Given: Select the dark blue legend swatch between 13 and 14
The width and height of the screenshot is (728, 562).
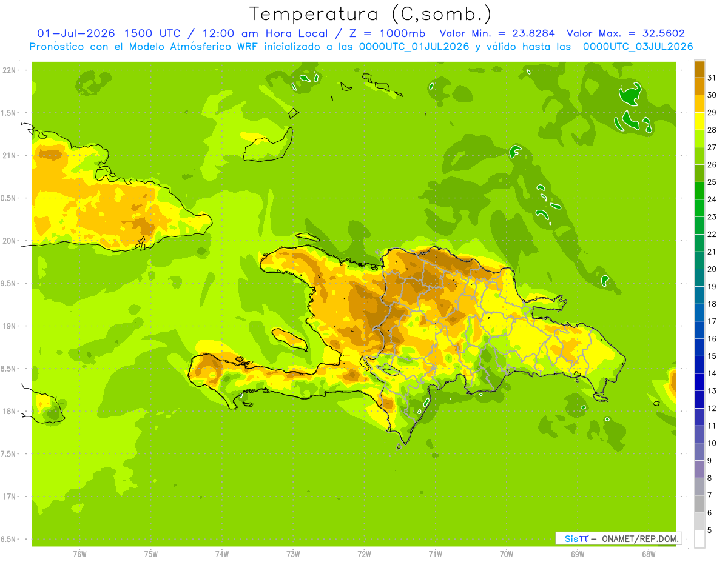Looking at the screenshot, I should pyautogui.click(x=699, y=382).
